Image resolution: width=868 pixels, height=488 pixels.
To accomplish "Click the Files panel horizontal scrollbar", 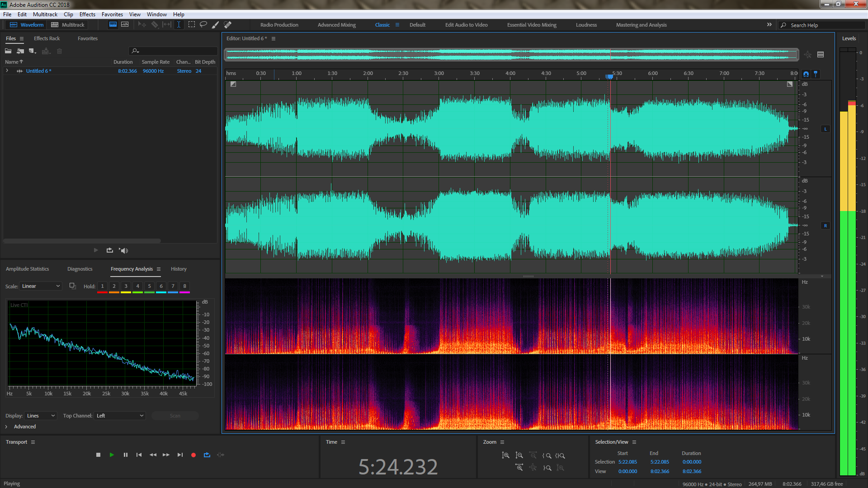I will click(x=81, y=241).
